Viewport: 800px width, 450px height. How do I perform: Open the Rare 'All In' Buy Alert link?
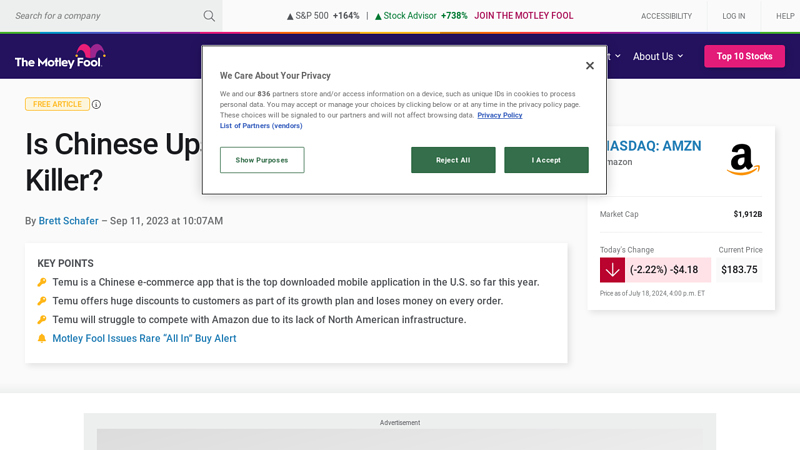tap(144, 338)
